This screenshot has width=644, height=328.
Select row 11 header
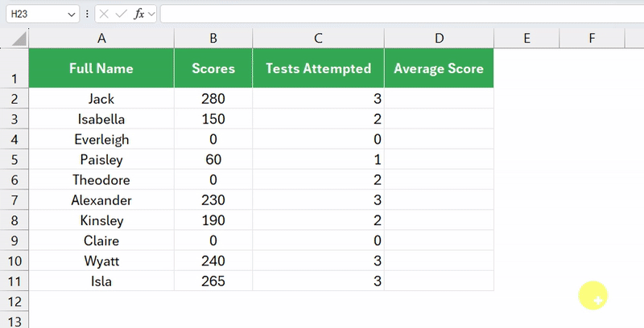pos(14,281)
